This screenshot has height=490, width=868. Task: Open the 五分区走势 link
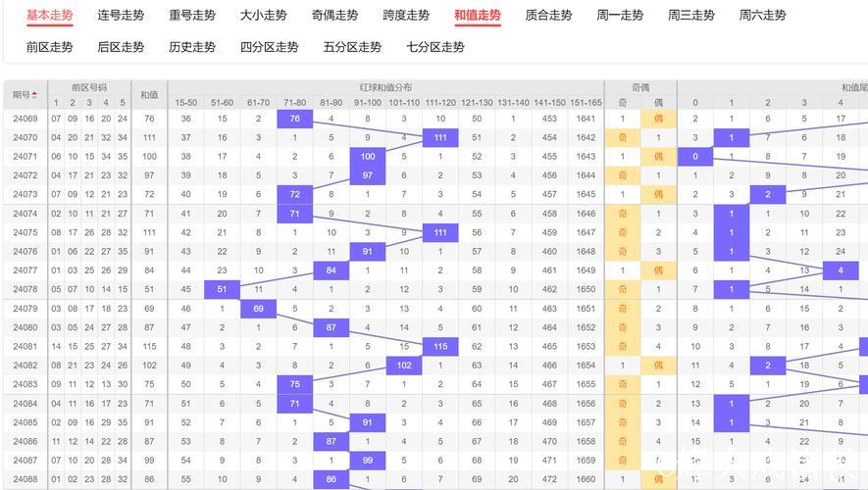coord(353,47)
